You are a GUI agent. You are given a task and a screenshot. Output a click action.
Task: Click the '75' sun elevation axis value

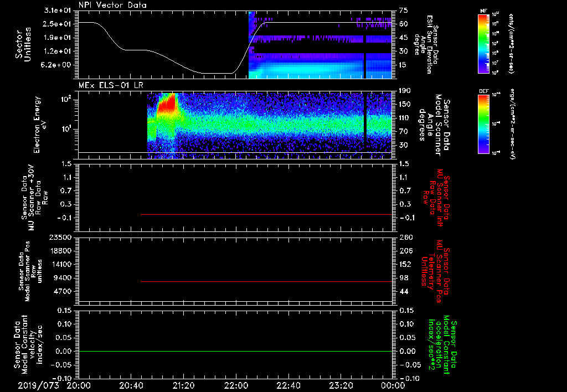(404, 11)
